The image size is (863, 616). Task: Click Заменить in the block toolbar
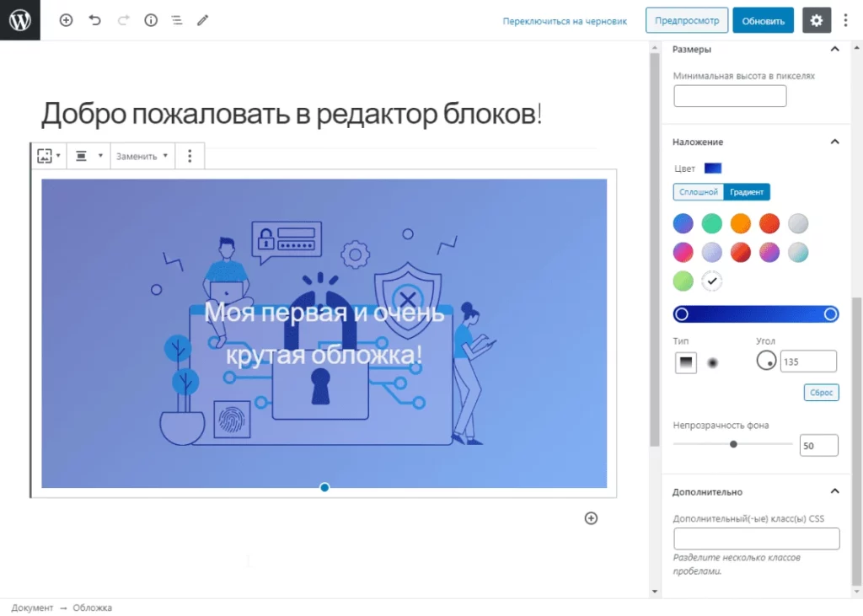(x=136, y=155)
